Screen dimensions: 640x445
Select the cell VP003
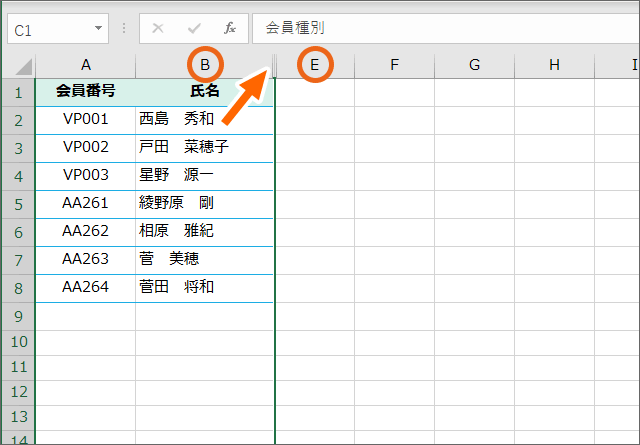coord(86,176)
